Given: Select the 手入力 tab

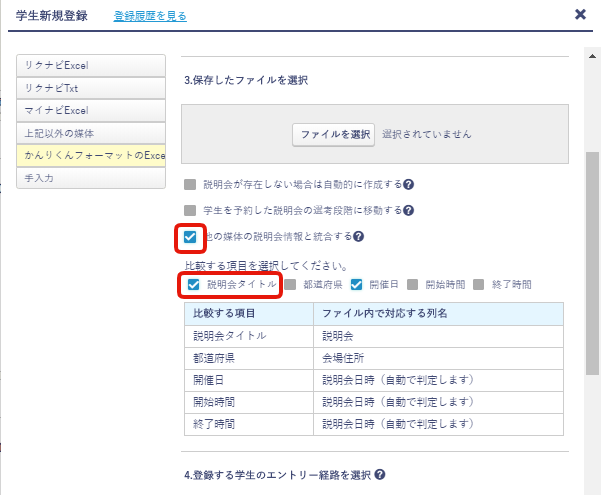Looking at the screenshot, I should point(90,177).
